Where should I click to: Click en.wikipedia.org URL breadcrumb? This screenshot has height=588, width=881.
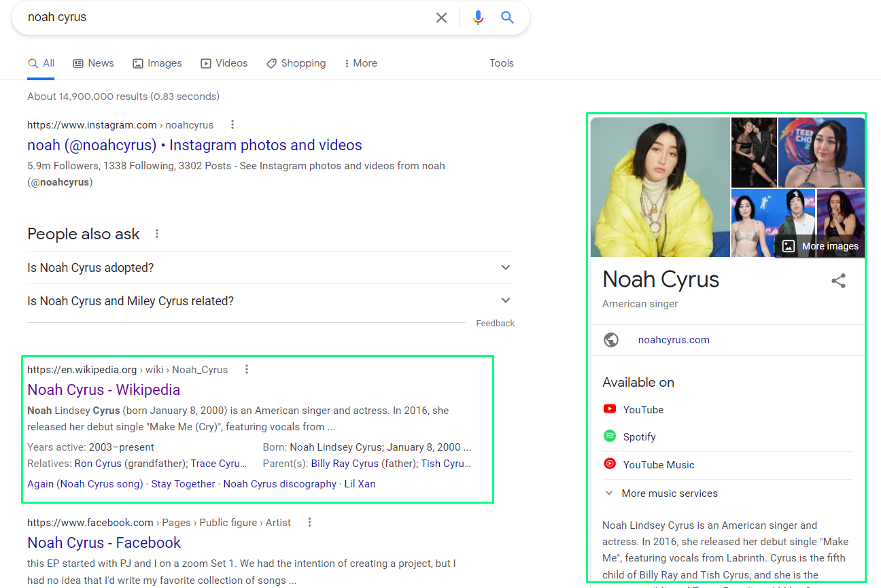128,370
